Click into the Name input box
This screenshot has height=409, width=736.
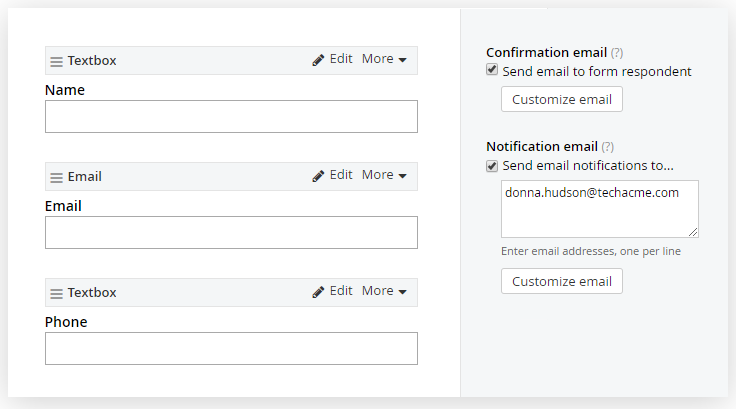click(231, 116)
